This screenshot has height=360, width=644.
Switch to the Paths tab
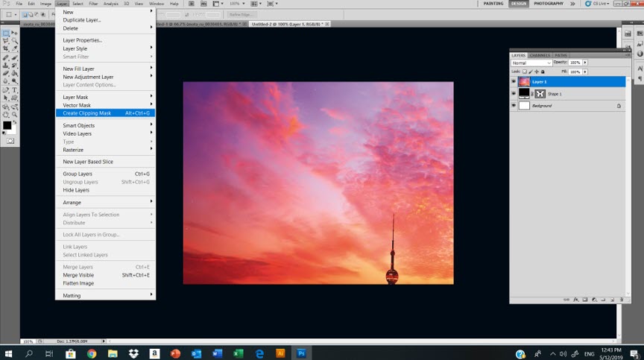561,55
